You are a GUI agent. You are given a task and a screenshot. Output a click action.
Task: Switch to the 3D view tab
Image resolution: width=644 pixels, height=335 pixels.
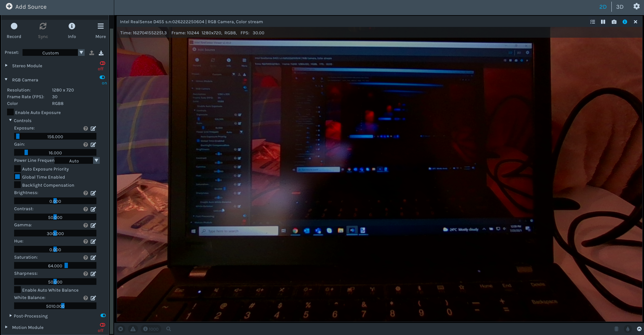[619, 7]
